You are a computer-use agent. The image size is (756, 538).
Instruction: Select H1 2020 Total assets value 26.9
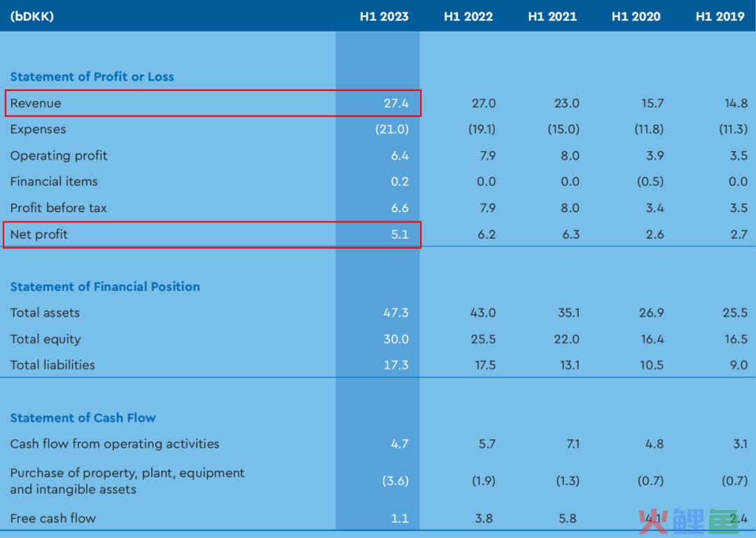(x=652, y=313)
